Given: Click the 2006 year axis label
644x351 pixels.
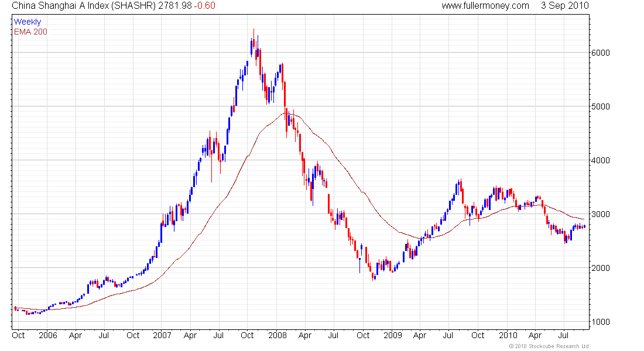Looking at the screenshot, I should coord(48,335).
